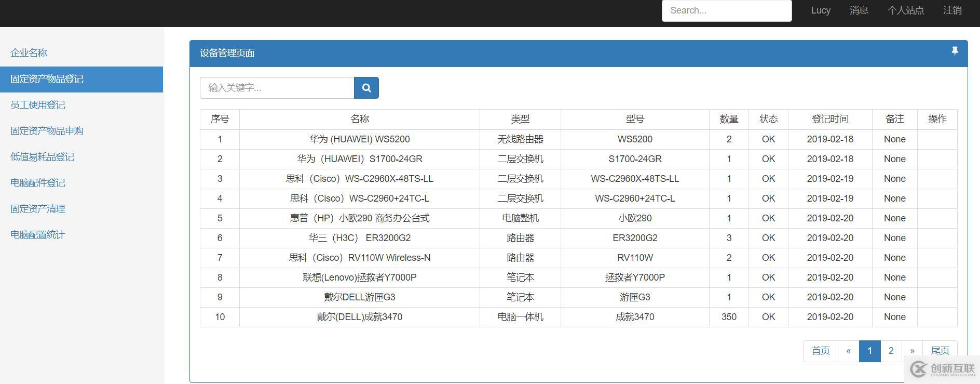Click the 操作 column header
This screenshot has width=980, height=384.
click(937, 119)
